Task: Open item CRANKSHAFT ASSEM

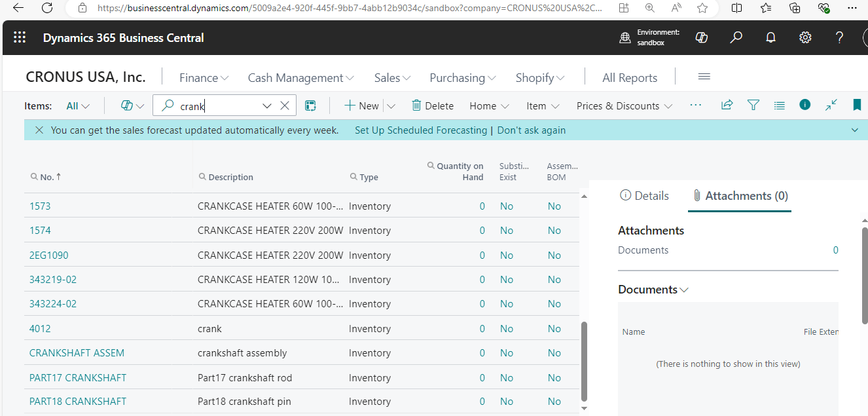Action: [x=77, y=352]
